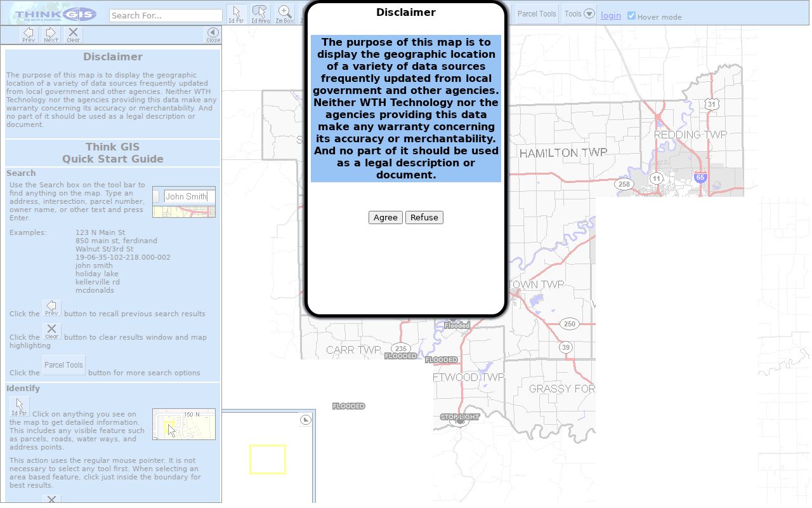Click the Search For input field
The width and height of the screenshot is (812, 508).
pos(166,15)
